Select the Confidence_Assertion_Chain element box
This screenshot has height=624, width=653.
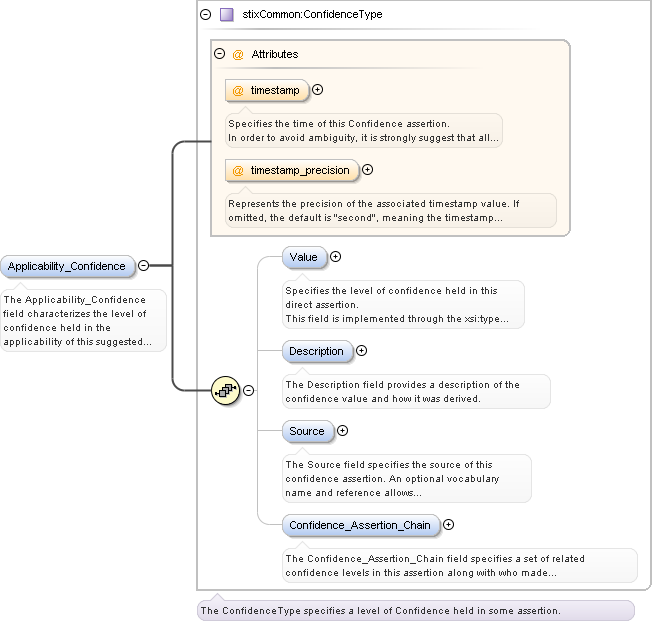click(361, 525)
